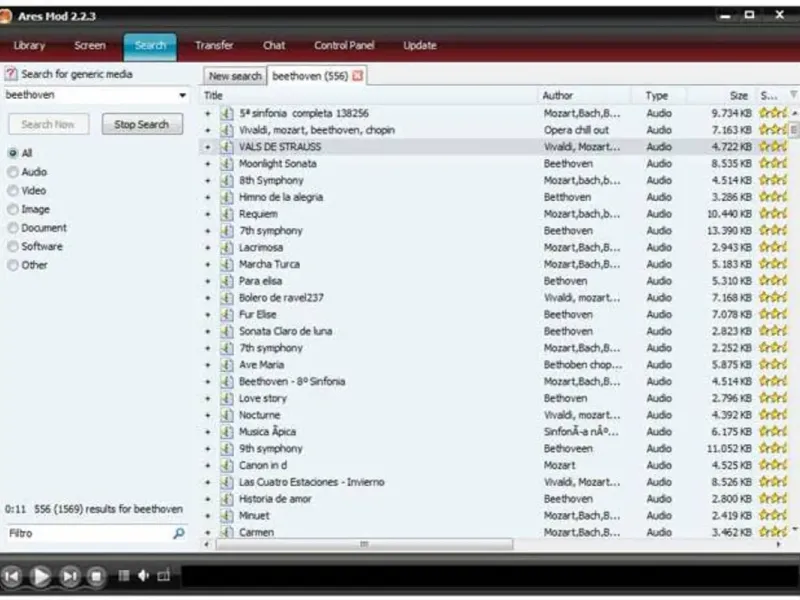Select the Las Cuatro Estaciones - Invierno row
This screenshot has height=600, width=800.
(493, 482)
